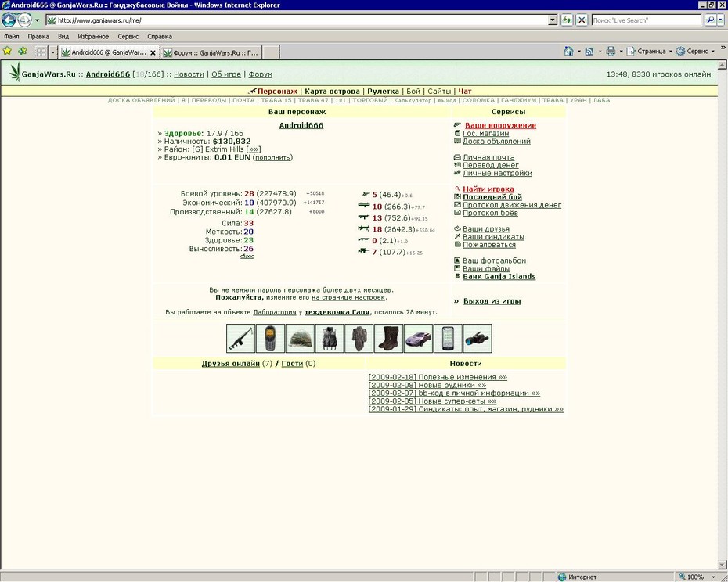Open the Print icon in the IE toolbar

click(611, 51)
